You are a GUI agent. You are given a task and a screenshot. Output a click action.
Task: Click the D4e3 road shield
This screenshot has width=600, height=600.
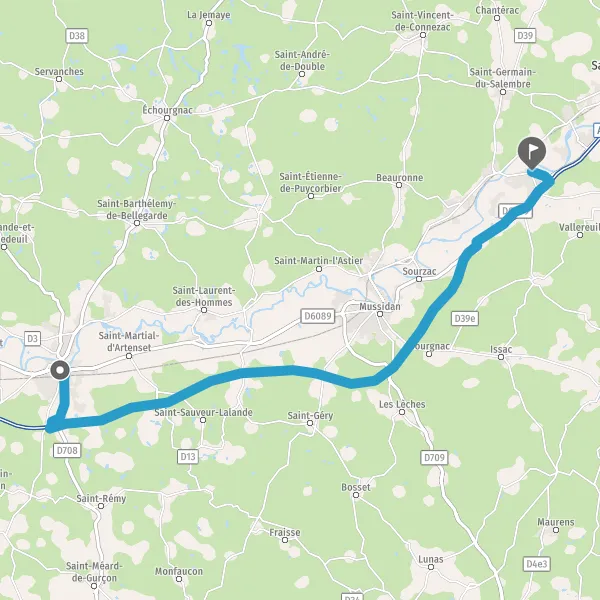pyautogui.click(x=537, y=564)
